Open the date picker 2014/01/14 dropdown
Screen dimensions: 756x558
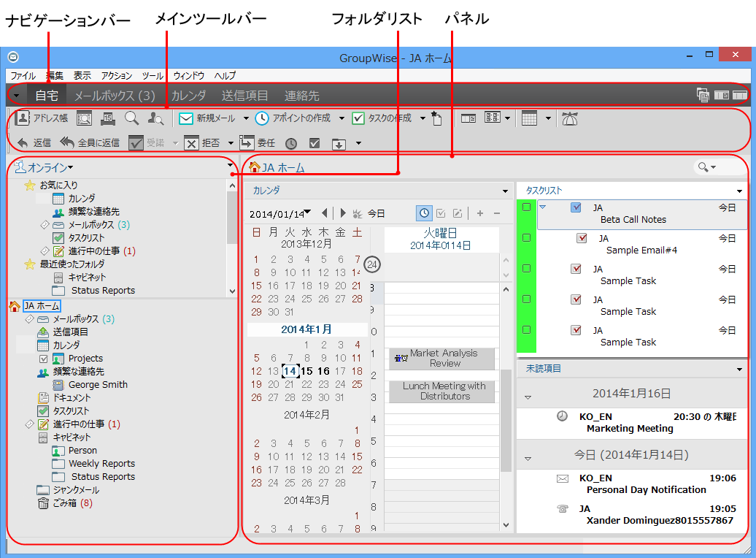click(308, 213)
